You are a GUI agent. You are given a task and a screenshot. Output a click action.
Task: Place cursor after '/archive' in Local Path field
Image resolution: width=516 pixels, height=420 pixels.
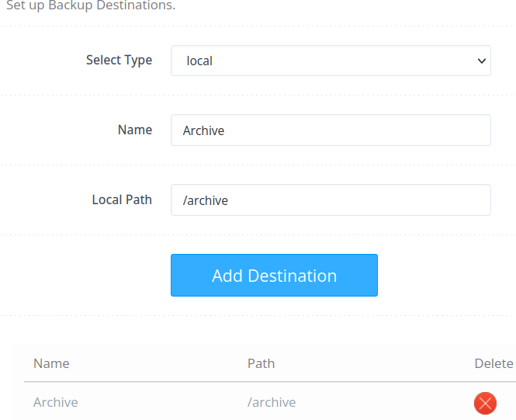[x=230, y=200]
